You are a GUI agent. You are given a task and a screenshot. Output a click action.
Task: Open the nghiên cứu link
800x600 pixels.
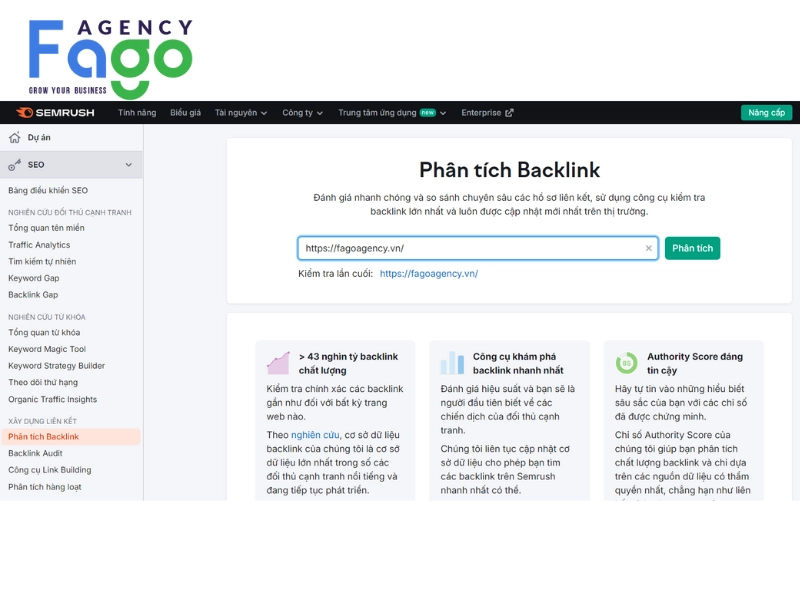[x=315, y=435]
